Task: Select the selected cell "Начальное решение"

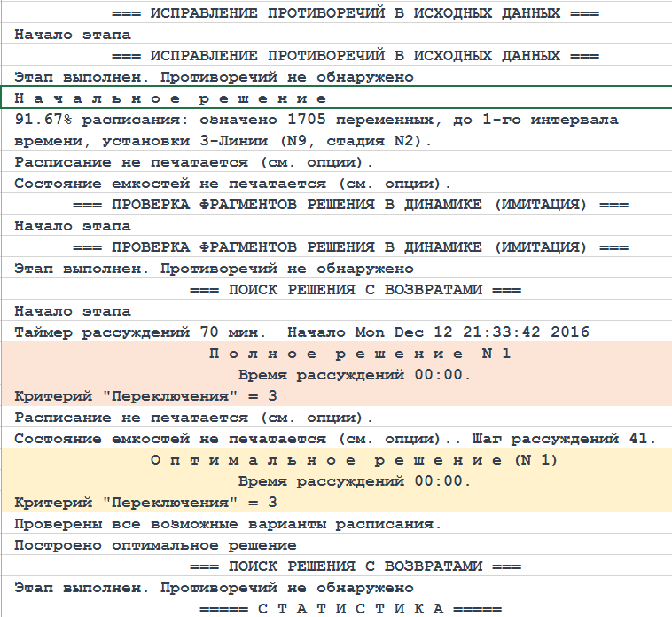Action: pyautogui.click(x=172, y=98)
